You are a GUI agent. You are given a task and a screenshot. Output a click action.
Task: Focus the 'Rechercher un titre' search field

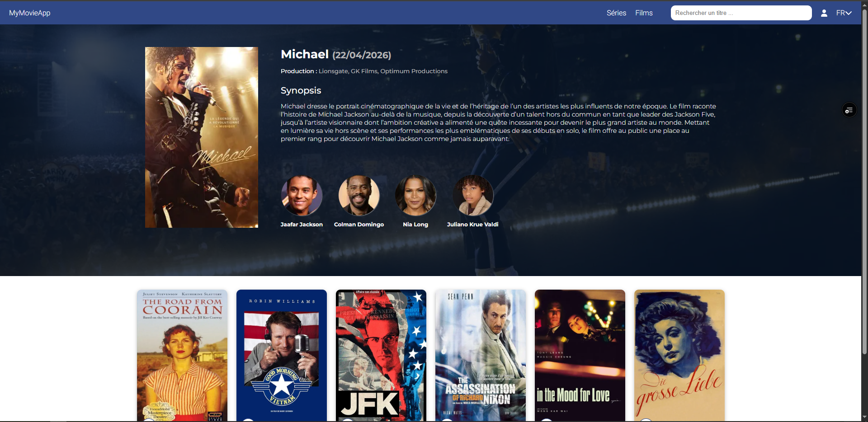point(741,13)
